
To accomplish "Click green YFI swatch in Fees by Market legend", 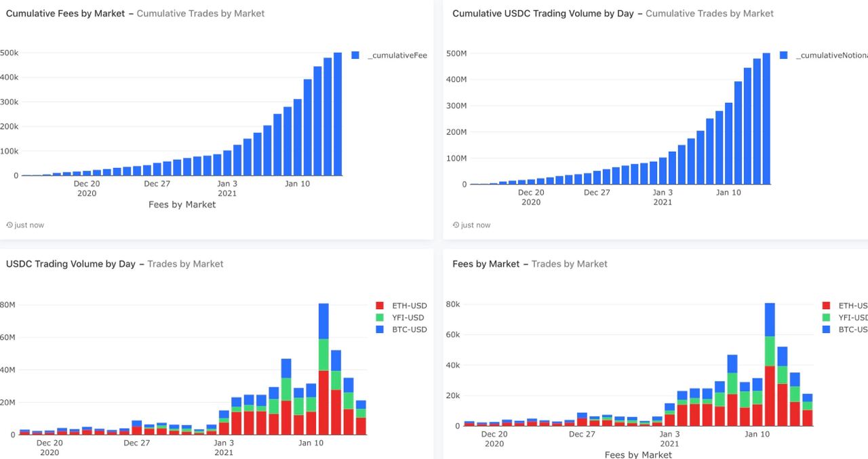I will (826, 317).
